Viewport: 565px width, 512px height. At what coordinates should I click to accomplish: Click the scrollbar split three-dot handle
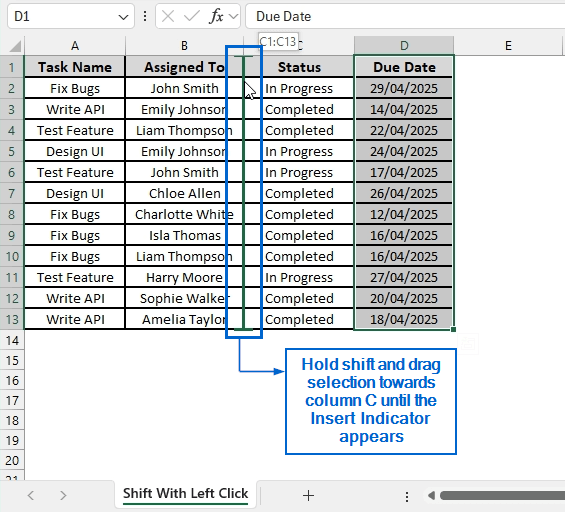click(x=407, y=497)
